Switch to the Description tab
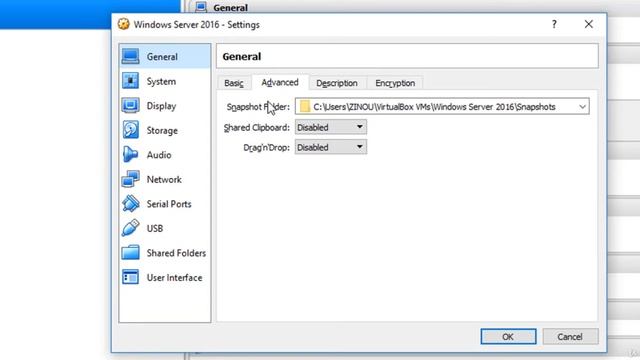640x360 pixels. coord(337,83)
